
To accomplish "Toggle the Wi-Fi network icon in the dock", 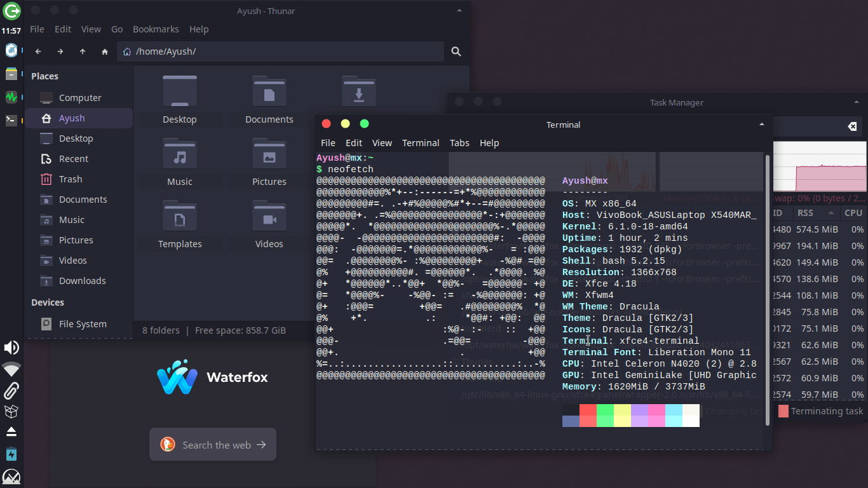I will pos(12,369).
